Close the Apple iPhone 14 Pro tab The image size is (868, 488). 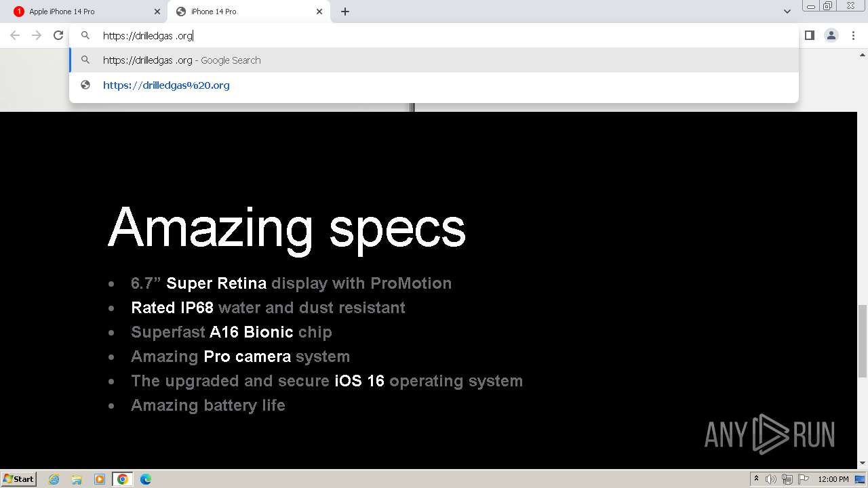(157, 12)
